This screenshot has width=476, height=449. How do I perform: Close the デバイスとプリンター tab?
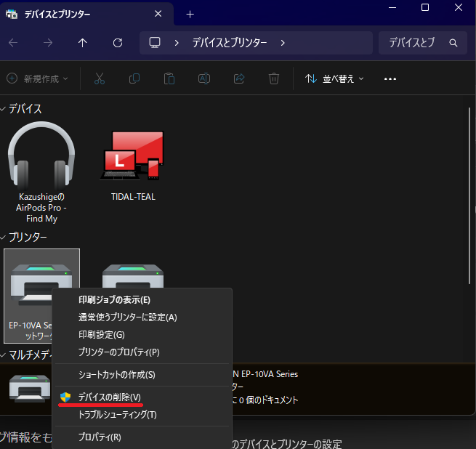click(x=158, y=14)
